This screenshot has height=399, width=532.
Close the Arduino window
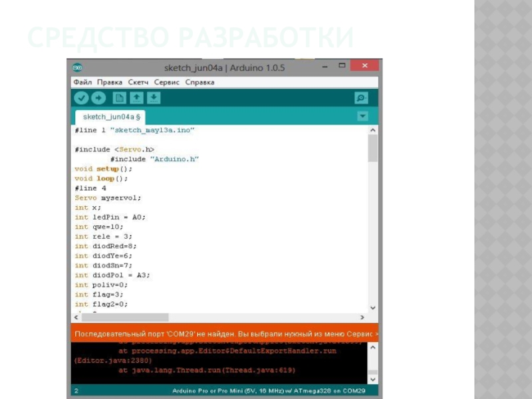click(364, 65)
